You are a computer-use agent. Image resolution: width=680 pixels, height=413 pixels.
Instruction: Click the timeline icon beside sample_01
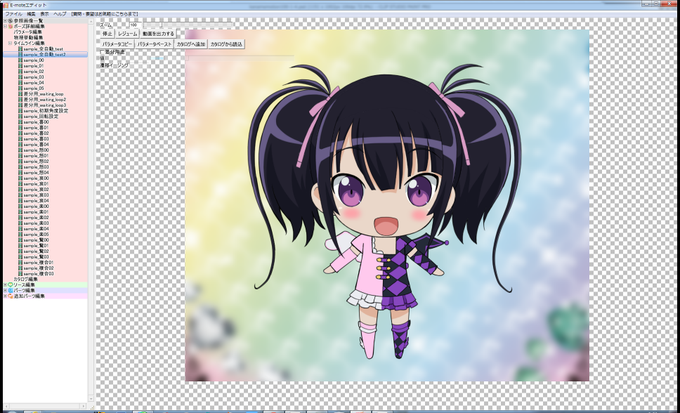20,66
